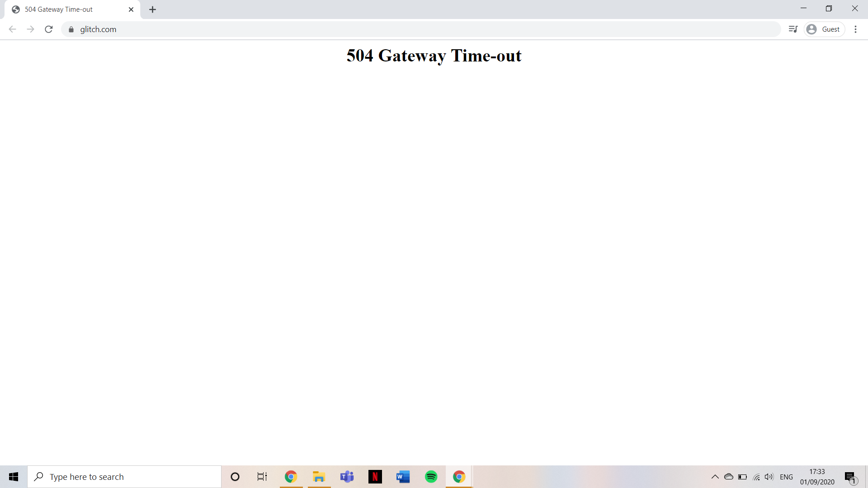Open the media control icon in toolbar
Viewport: 868px width, 488px height.
coord(793,29)
